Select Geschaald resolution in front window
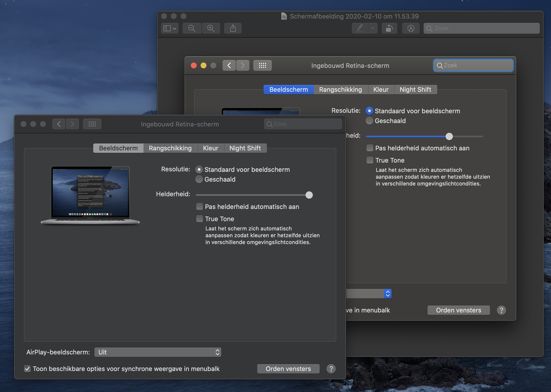 [199, 179]
